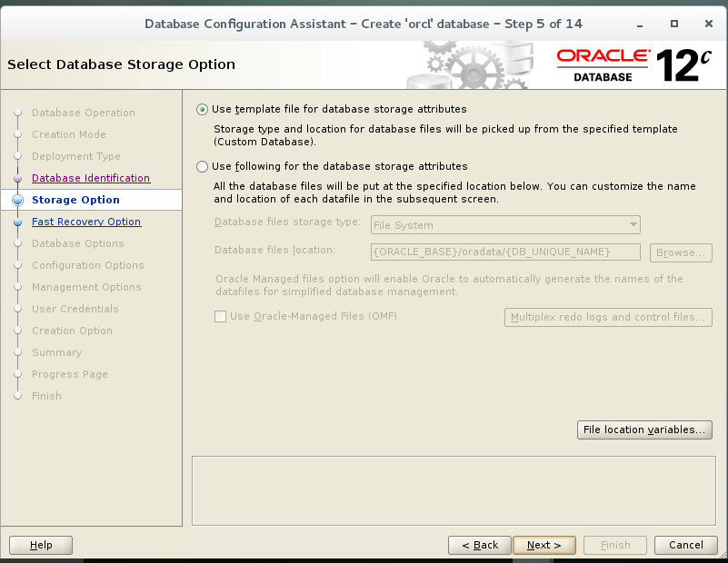
Task: Open the Help dialog
Action: point(40,545)
